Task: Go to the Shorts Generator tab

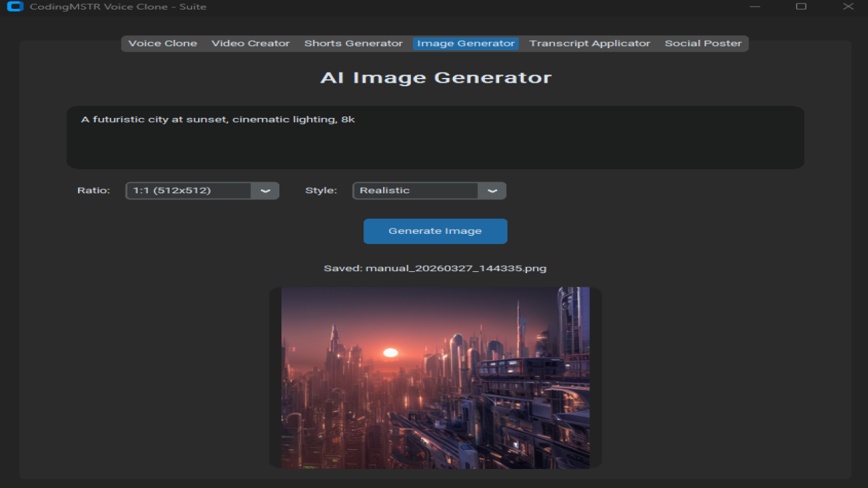Action: (353, 43)
